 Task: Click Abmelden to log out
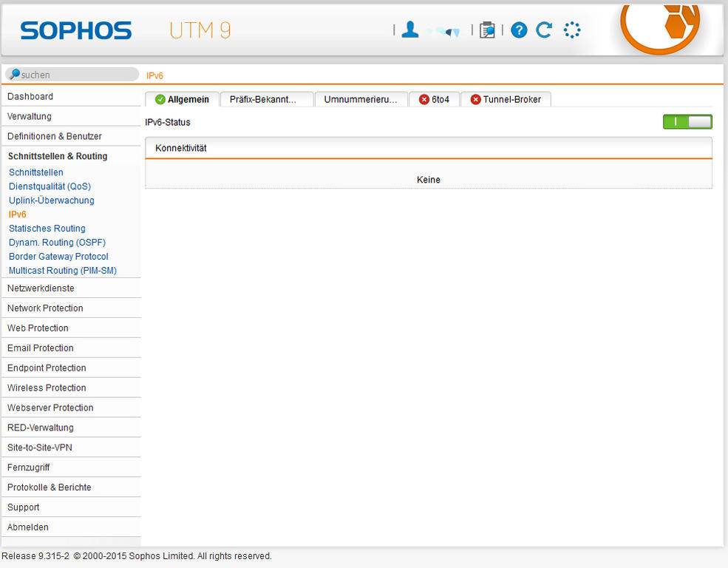pyautogui.click(x=28, y=527)
